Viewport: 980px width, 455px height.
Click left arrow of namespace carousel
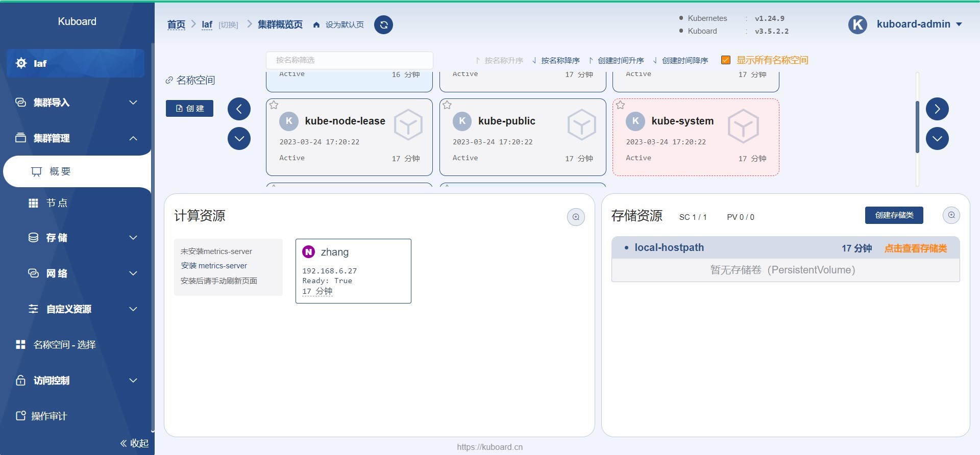[239, 109]
